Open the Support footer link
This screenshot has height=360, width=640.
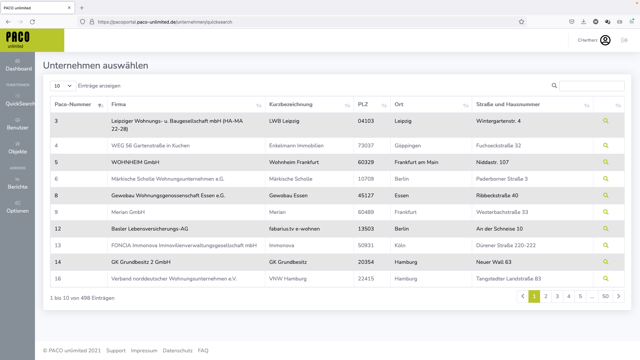click(116, 350)
